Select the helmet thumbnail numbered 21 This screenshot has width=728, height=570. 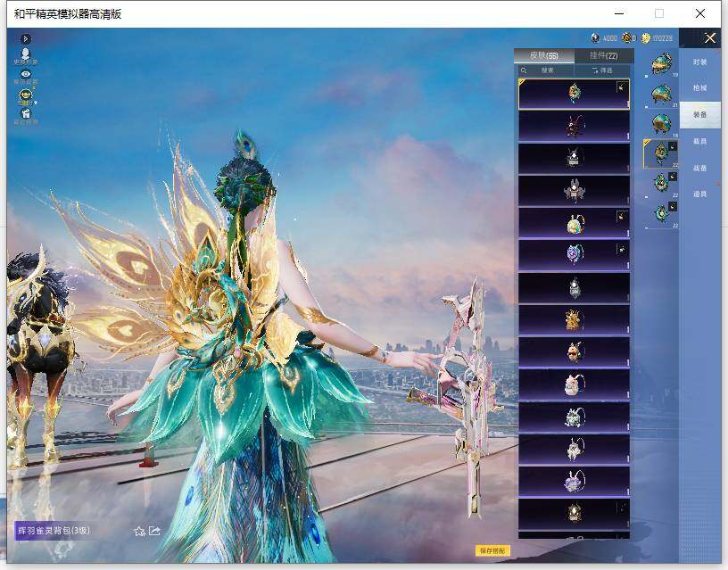click(661, 95)
